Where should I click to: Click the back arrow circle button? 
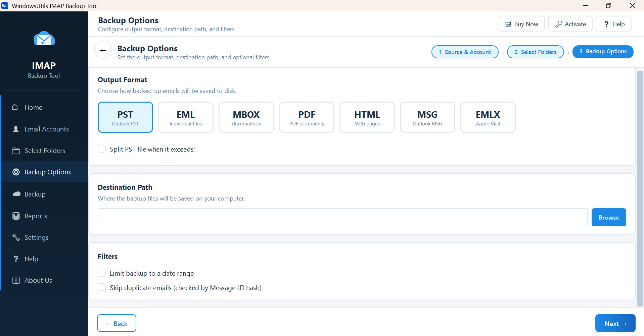pos(103,50)
